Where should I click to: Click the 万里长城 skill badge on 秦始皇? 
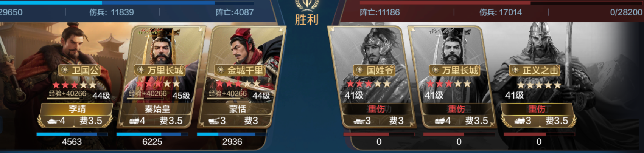(x=160, y=70)
